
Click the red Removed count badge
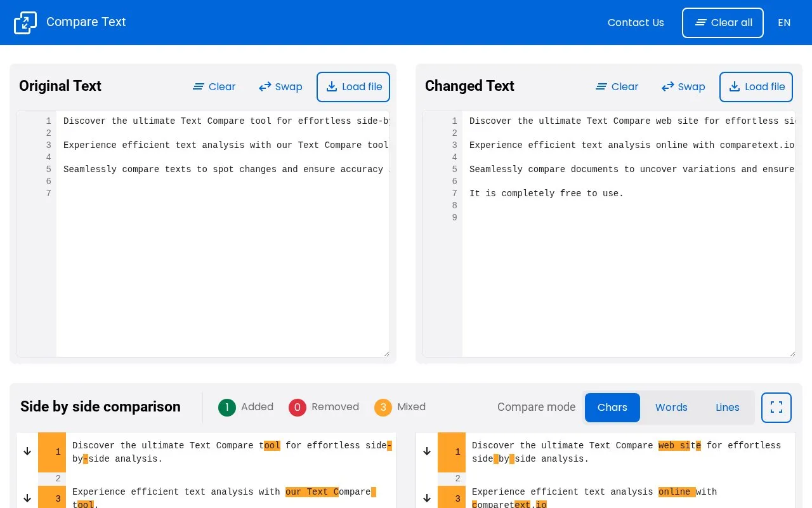tap(298, 408)
